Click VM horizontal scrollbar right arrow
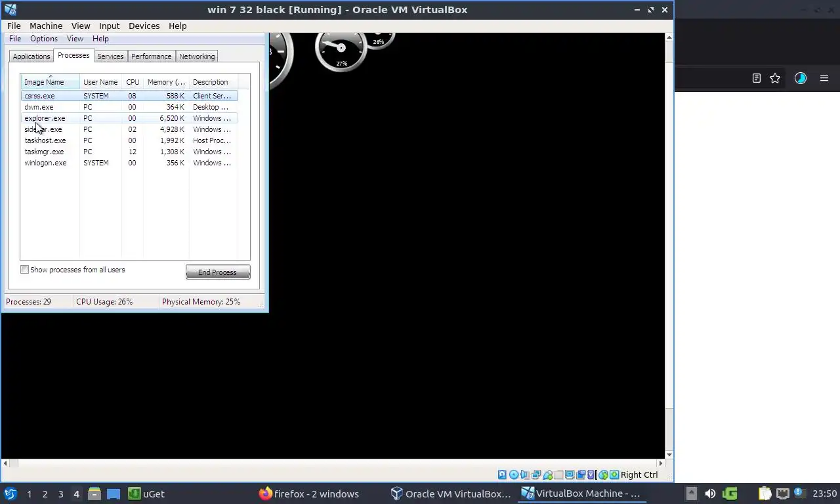The height and width of the screenshot is (504, 840). [x=661, y=463]
